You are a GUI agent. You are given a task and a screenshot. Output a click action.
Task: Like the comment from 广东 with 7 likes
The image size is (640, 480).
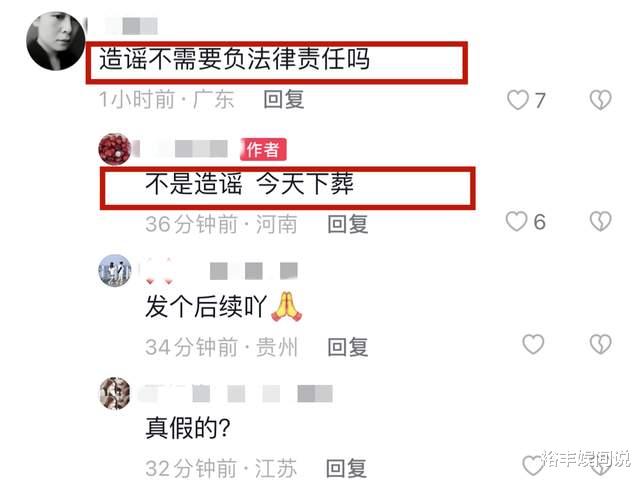(518, 100)
